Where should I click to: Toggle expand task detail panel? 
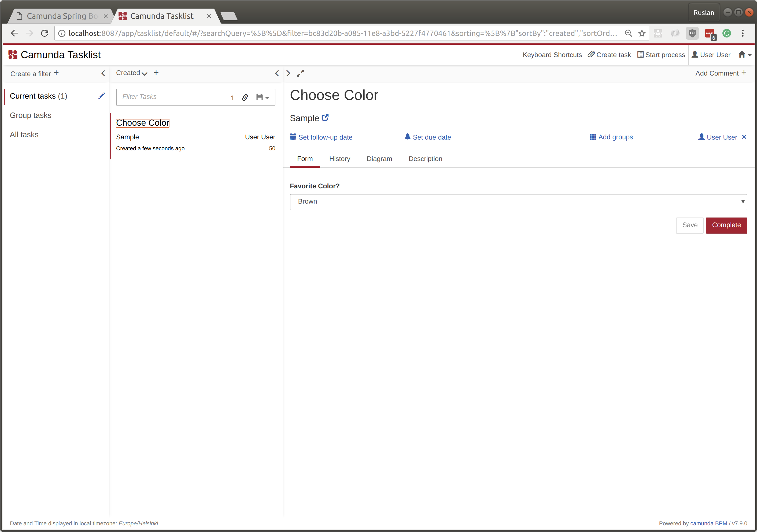click(301, 73)
